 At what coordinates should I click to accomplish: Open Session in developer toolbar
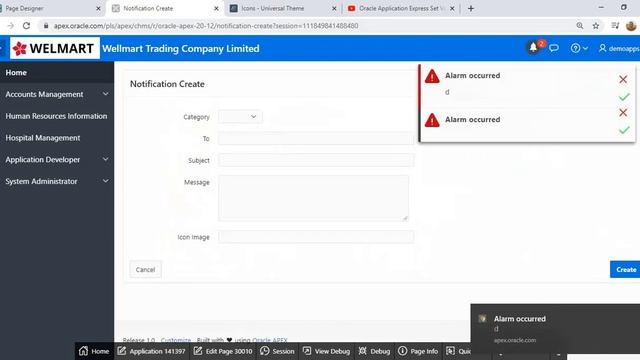click(277, 351)
